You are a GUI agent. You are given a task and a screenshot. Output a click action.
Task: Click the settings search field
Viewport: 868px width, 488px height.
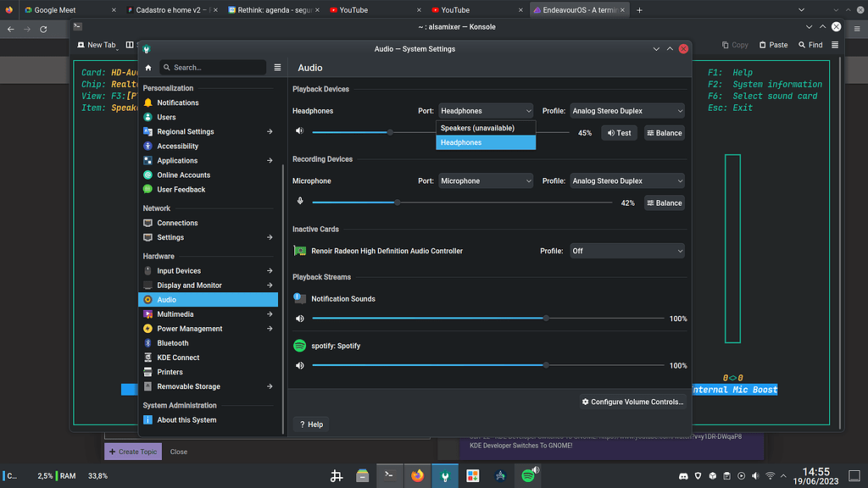coord(214,68)
